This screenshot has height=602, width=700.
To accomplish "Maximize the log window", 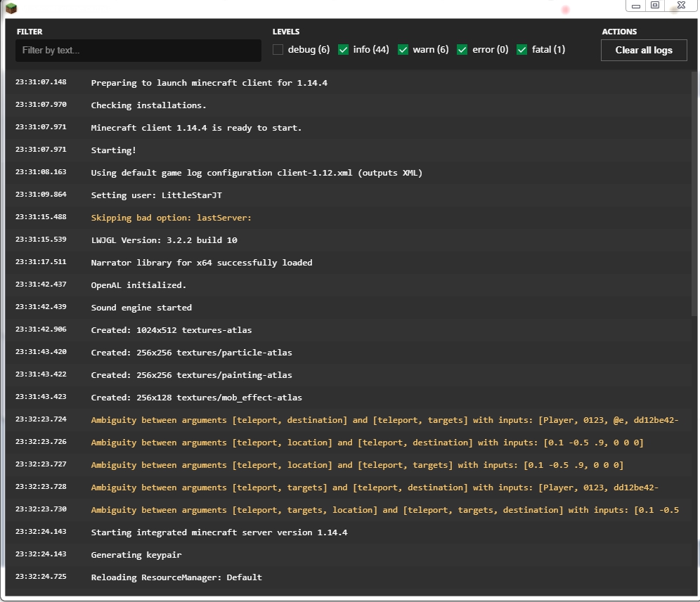I will [656, 6].
